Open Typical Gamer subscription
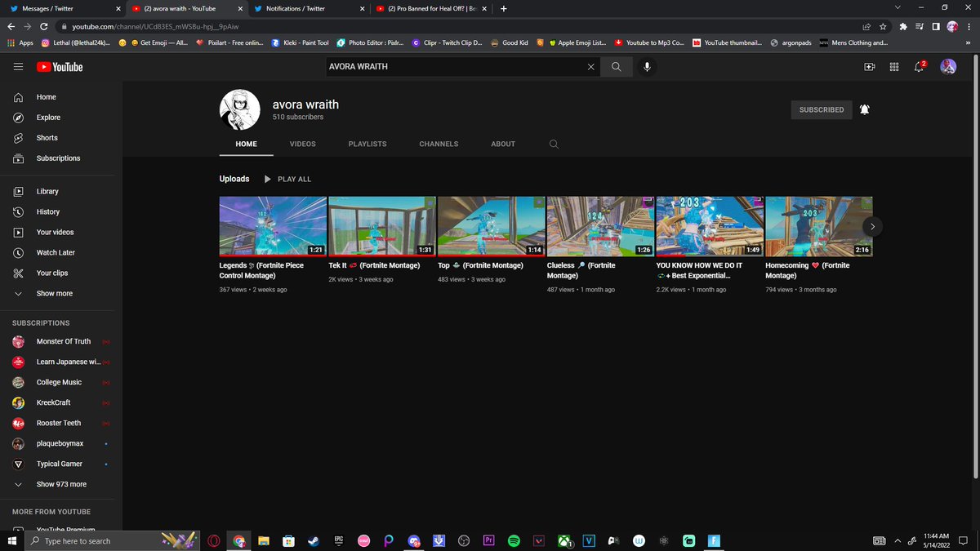 [x=61, y=464]
